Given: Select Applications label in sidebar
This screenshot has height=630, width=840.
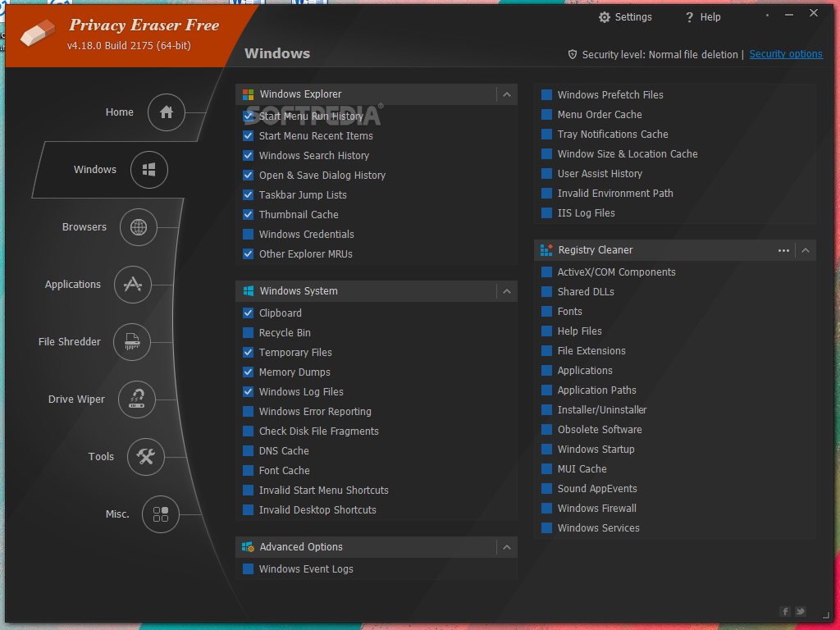Looking at the screenshot, I should [73, 285].
